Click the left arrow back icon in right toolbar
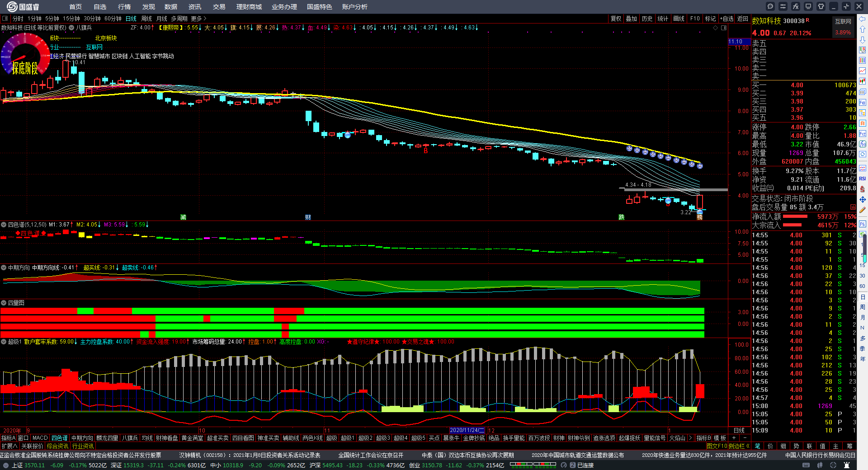The image size is (868, 470). (863, 19)
